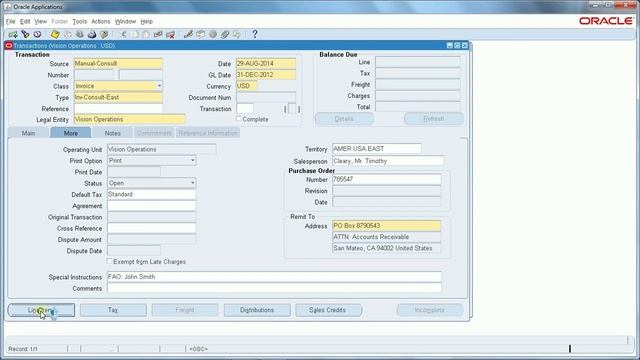This screenshot has height=360, width=640.
Task: Click the Currency field showing USD
Action: [x=247, y=86]
